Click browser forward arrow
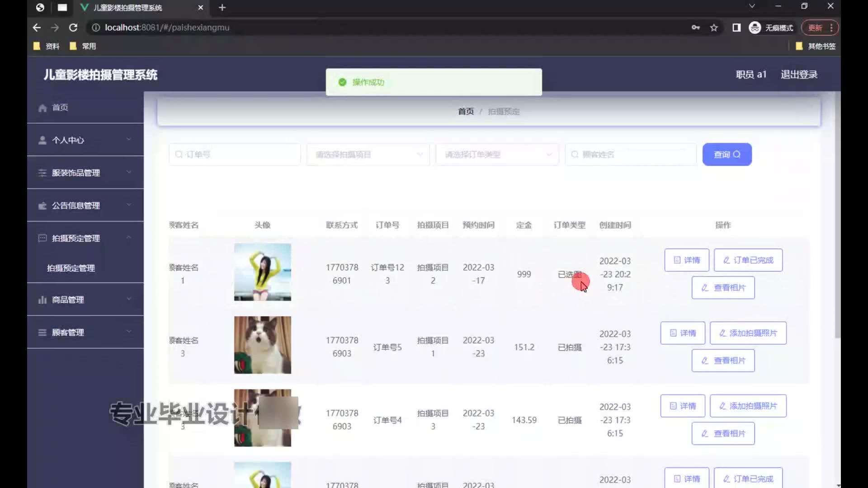Image resolution: width=868 pixels, height=488 pixels. (55, 28)
